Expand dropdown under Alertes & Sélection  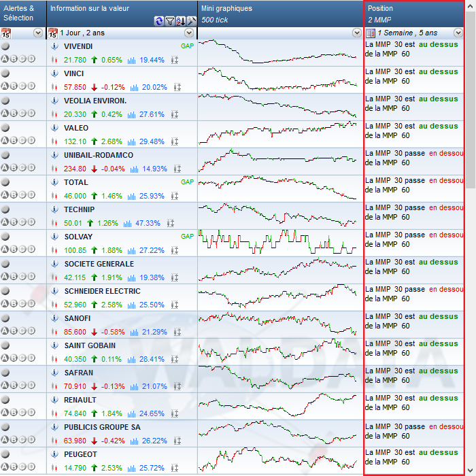tap(38, 33)
